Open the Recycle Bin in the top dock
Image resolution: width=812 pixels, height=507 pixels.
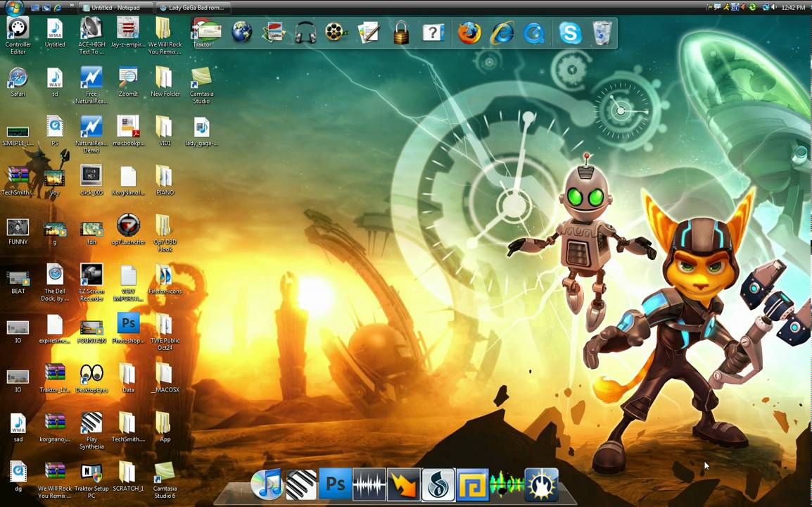point(602,33)
